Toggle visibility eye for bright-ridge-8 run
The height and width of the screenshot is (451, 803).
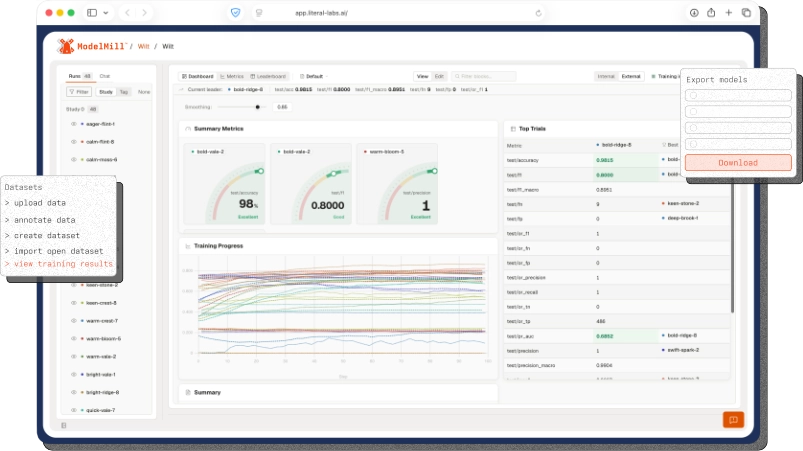(x=74, y=393)
